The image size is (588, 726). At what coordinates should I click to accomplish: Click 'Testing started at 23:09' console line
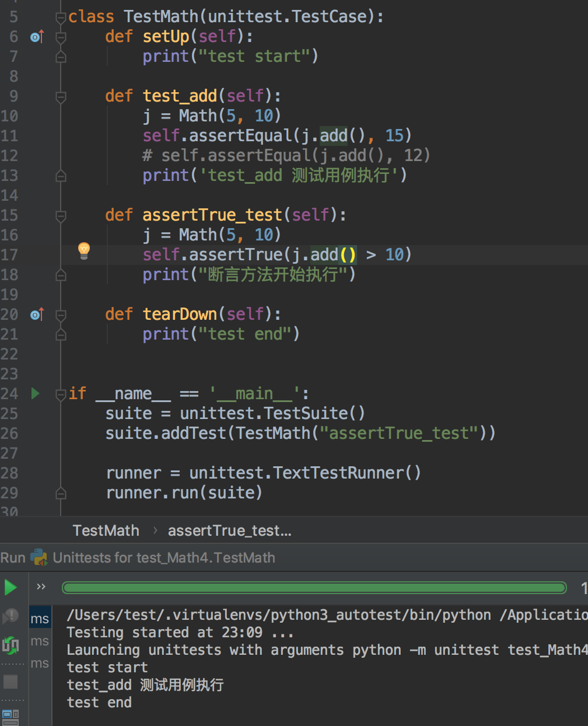coord(180,632)
